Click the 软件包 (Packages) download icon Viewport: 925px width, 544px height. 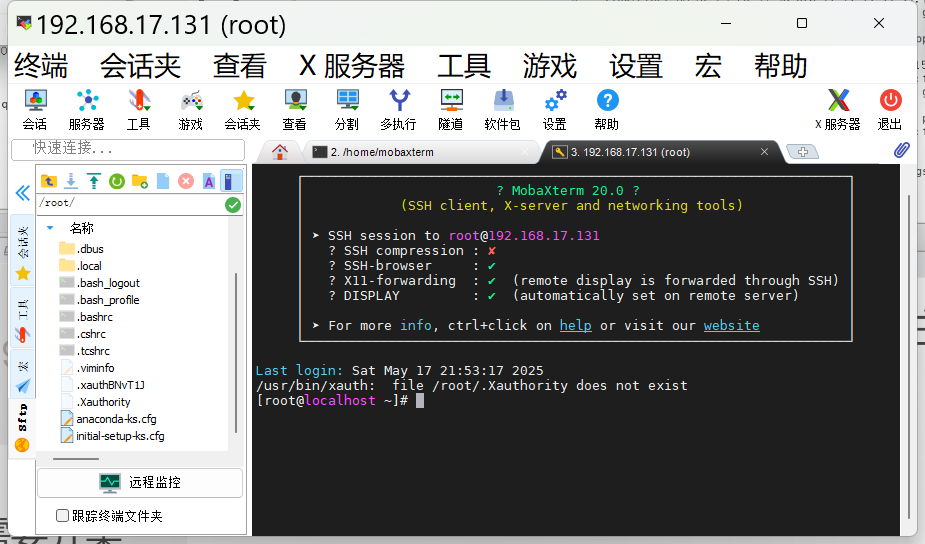[x=503, y=109]
